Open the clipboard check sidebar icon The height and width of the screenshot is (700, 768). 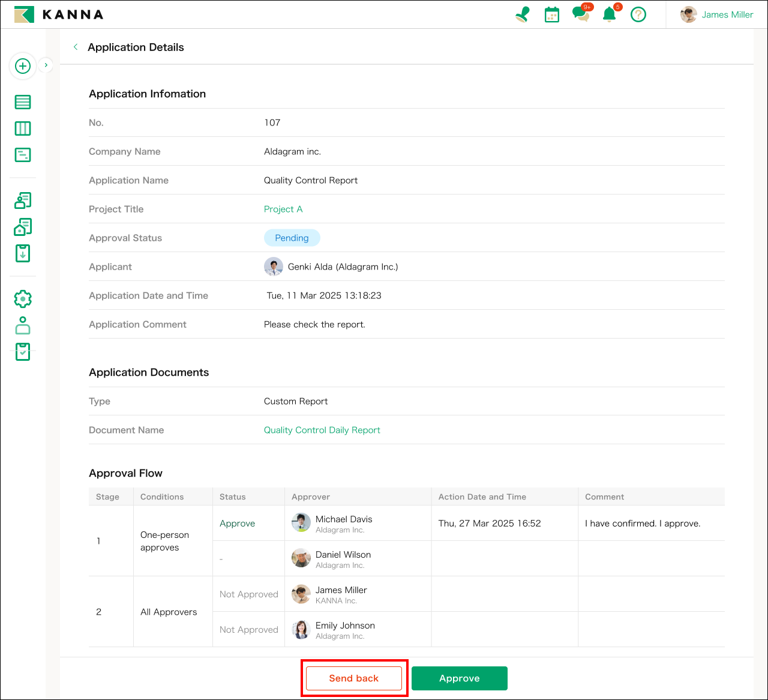coord(23,352)
